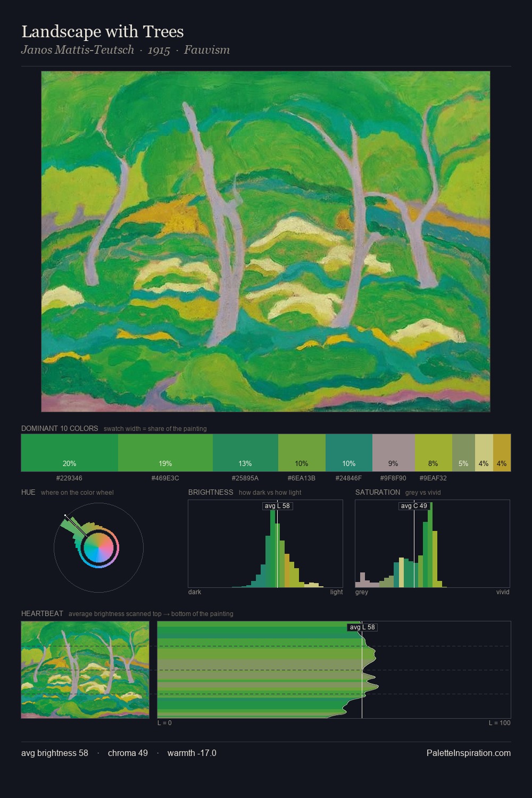Click the hex code #9EAF32 text
Image resolution: width=532 pixels, height=798 pixels.
coord(433,478)
